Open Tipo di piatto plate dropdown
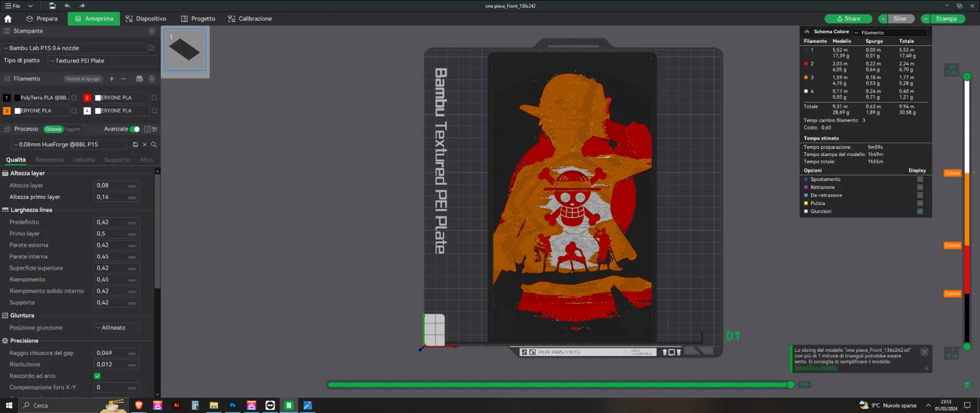This screenshot has width=980, height=413. (102, 61)
